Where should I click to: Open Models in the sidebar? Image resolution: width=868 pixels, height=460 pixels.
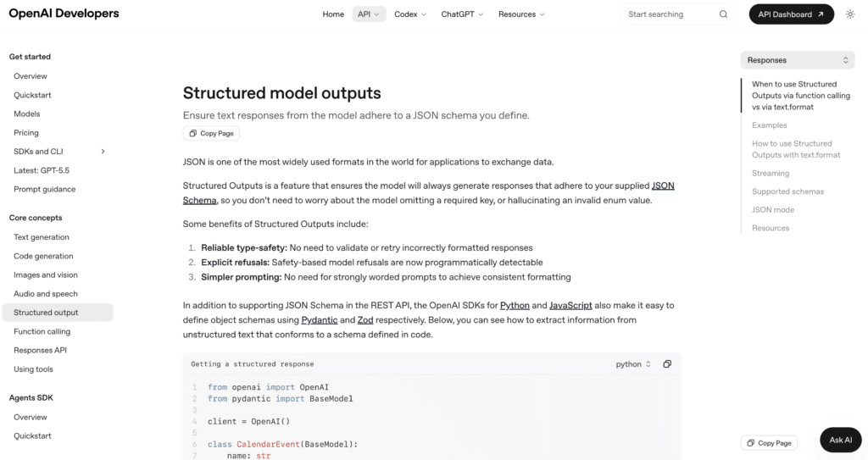coord(26,114)
